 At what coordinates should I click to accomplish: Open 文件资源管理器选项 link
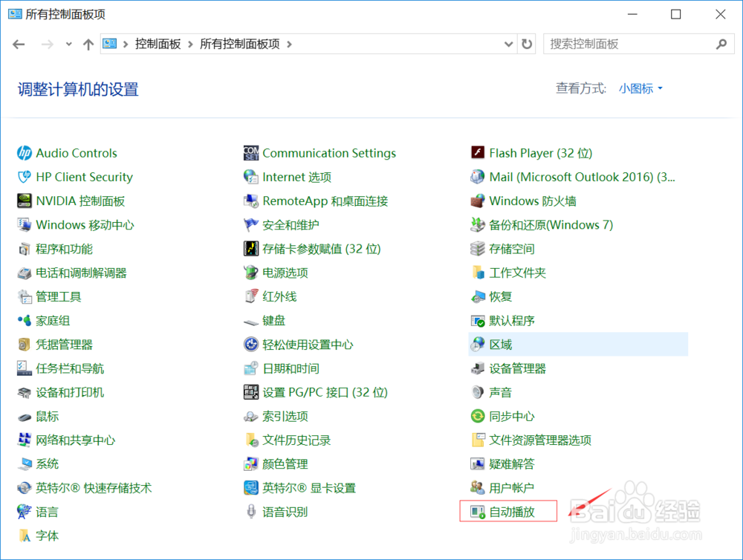pos(540,440)
